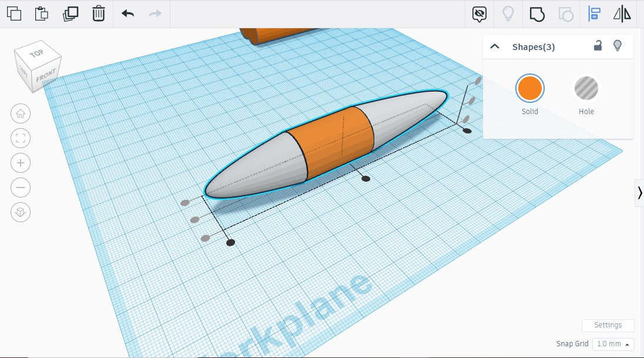This screenshot has width=644, height=358.
Task: Expand the right side panel arrow
Action: click(640, 192)
